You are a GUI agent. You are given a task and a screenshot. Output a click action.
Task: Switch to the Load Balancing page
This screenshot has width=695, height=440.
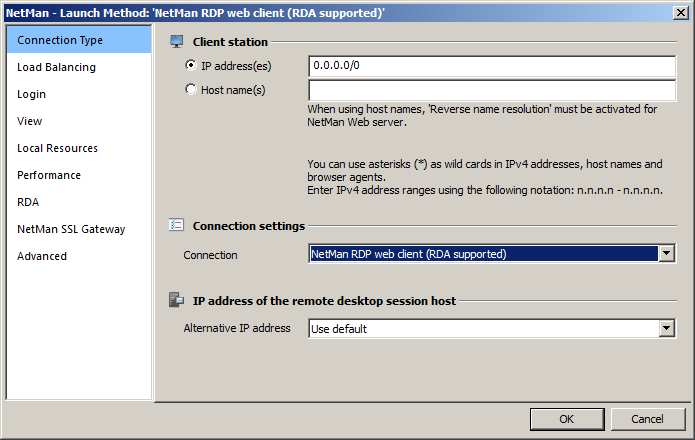(56, 67)
